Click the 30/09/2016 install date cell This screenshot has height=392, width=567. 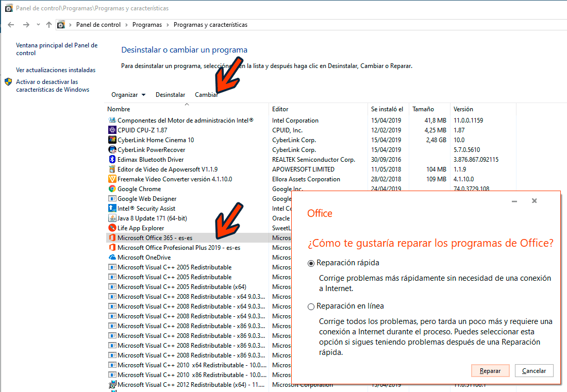[x=386, y=159]
